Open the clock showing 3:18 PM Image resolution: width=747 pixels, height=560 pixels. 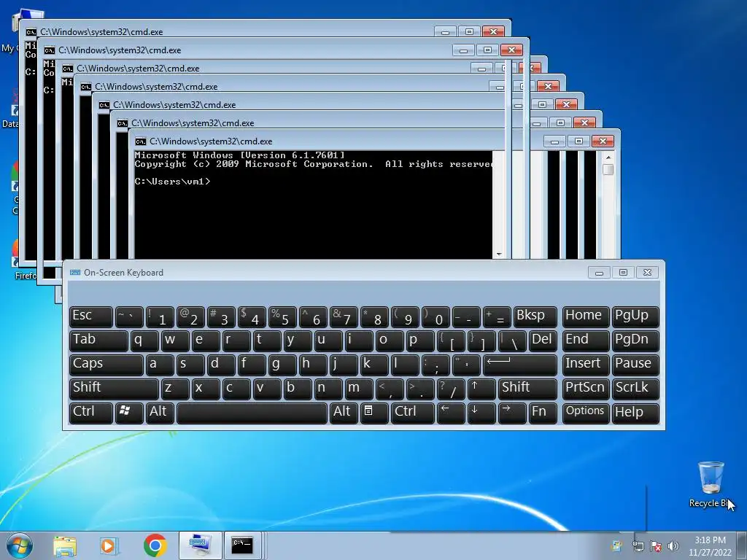[x=710, y=546]
